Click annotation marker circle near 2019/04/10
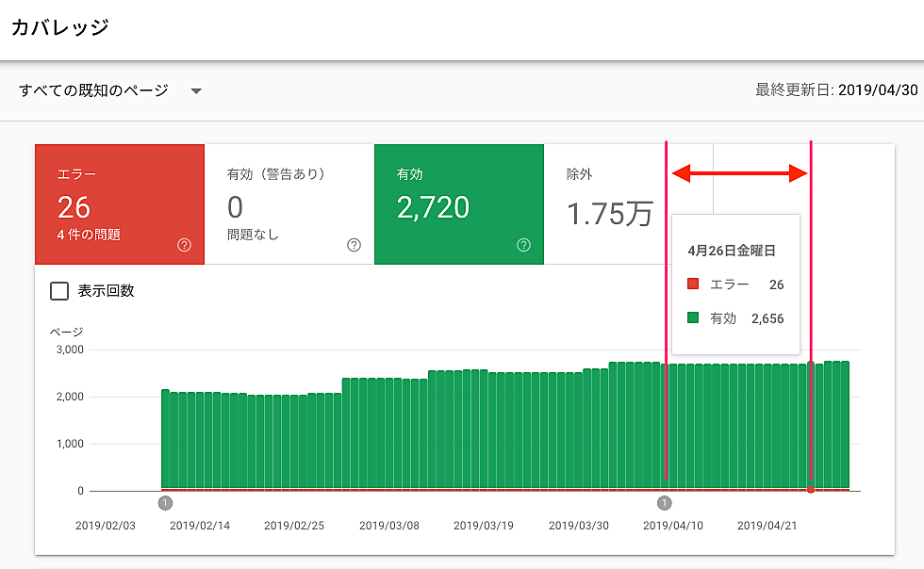Image resolution: width=924 pixels, height=569 pixels. 665,503
